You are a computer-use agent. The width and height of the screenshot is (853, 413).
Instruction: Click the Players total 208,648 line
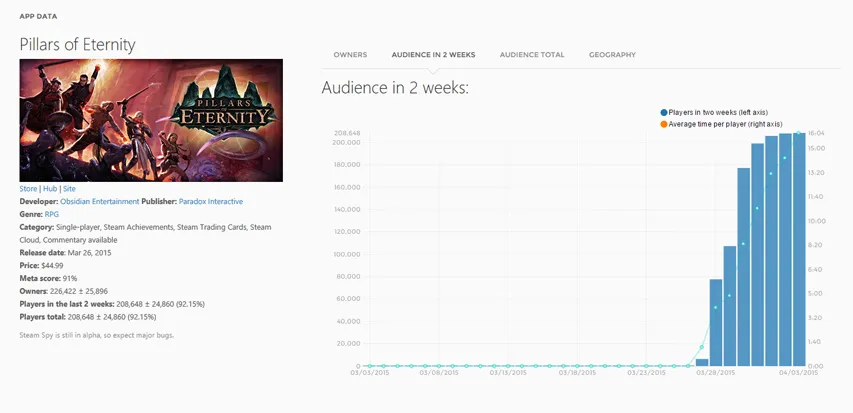(88, 317)
